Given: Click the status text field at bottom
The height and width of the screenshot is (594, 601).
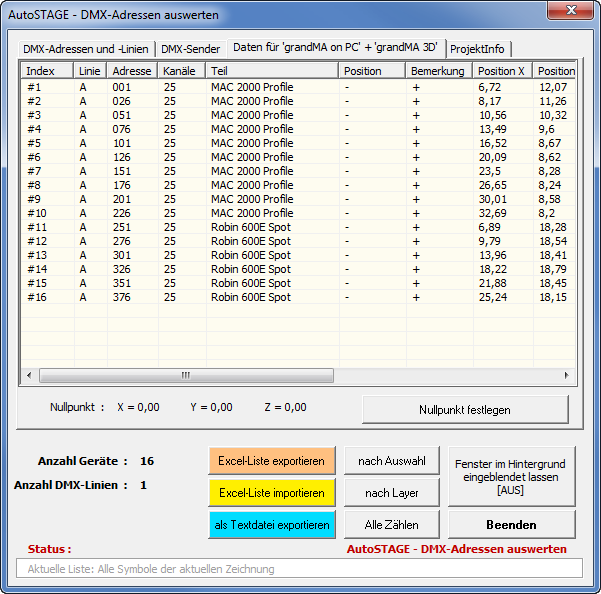Looking at the screenshot, I should tap(299, 569).
